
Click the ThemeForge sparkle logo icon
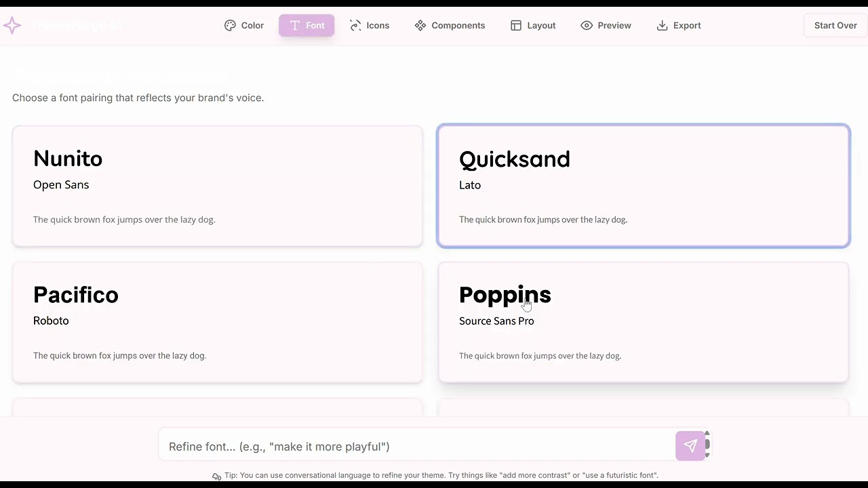[12, 26]
